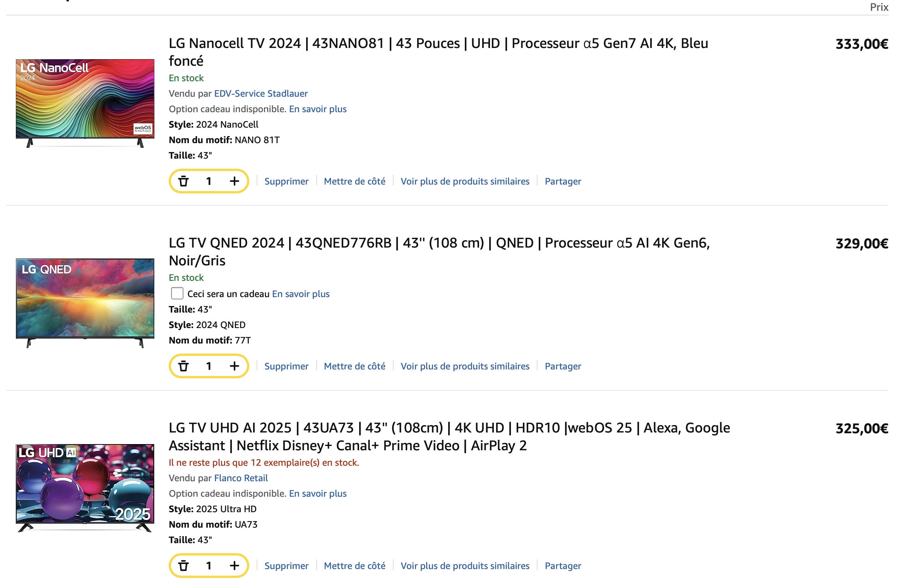
Task: View similar products for LG UHD AI TV
Action: tap(465, 566)
